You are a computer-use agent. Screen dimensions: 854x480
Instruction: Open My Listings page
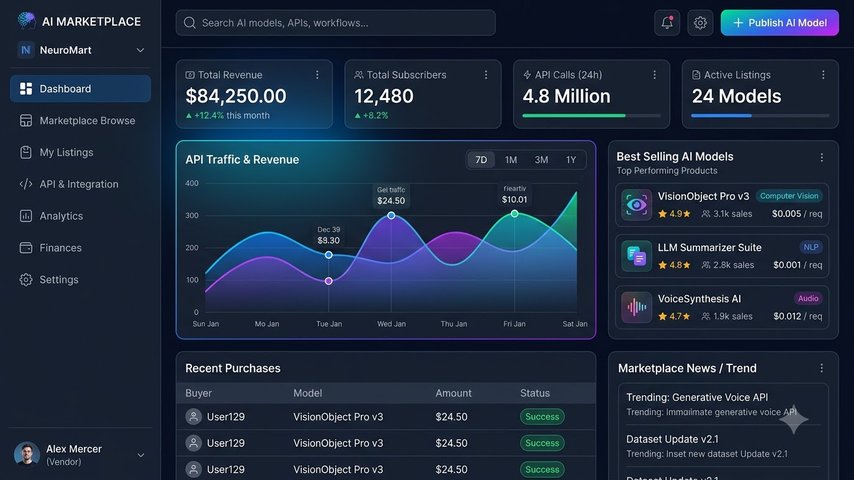tap(80, 152)
